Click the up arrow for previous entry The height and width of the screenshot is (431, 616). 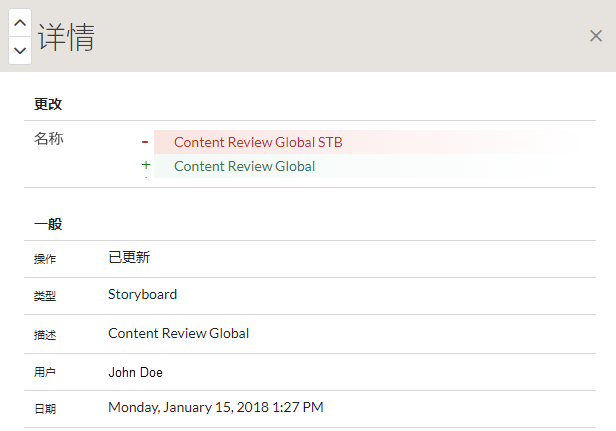20,22
